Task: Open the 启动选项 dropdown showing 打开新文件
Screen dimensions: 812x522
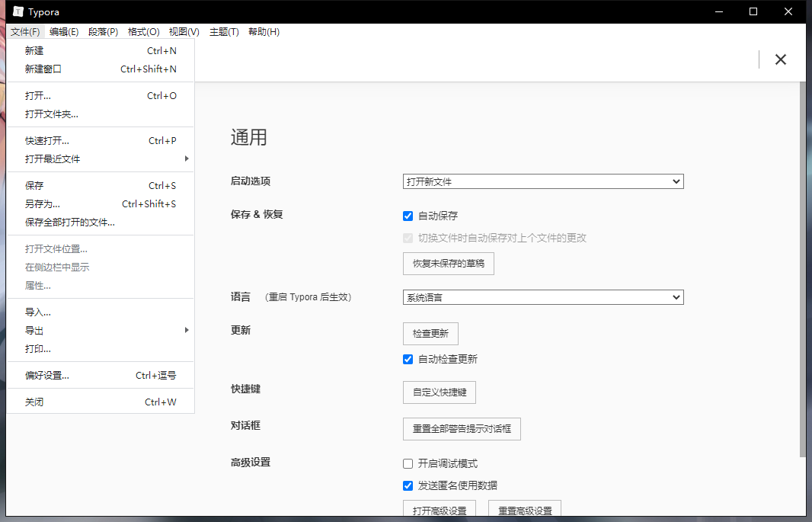Action: point(542,181)
